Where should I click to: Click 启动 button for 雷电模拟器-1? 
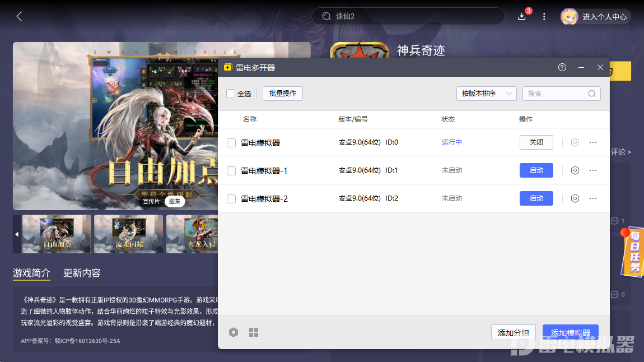coord(536,170)
